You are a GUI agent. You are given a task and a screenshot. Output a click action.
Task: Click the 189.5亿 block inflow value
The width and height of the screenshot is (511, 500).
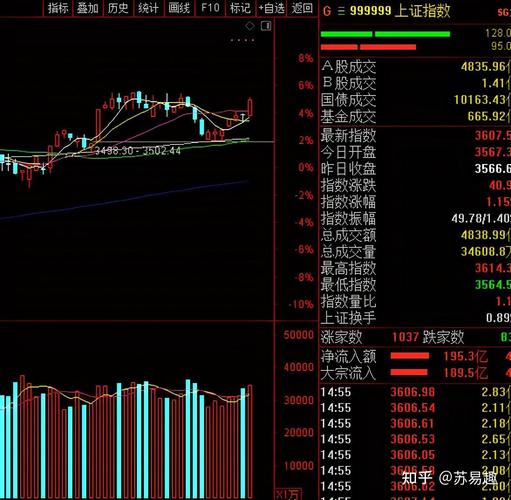tap(465, 372)
